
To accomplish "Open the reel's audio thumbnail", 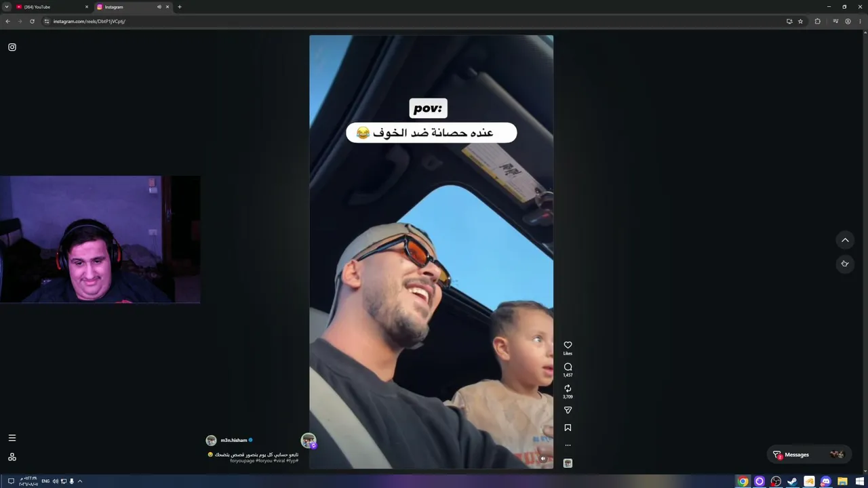I will (x=568, y=463).
